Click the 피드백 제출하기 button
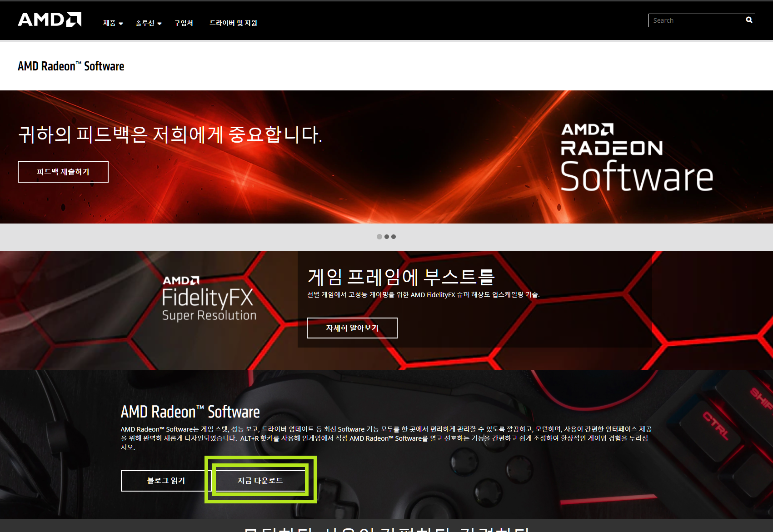 63,172
